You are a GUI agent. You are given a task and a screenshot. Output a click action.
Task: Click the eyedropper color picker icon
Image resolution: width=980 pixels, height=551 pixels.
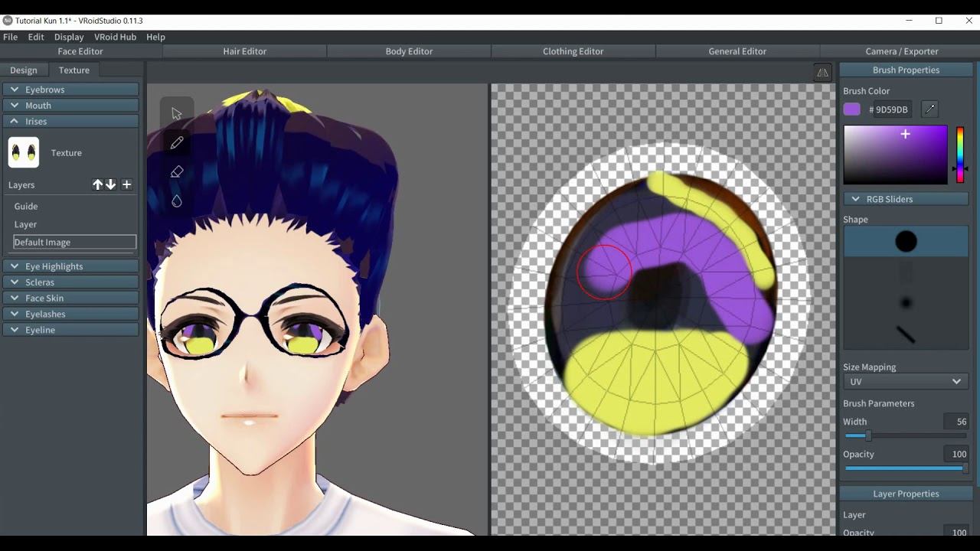pos(929,109)
